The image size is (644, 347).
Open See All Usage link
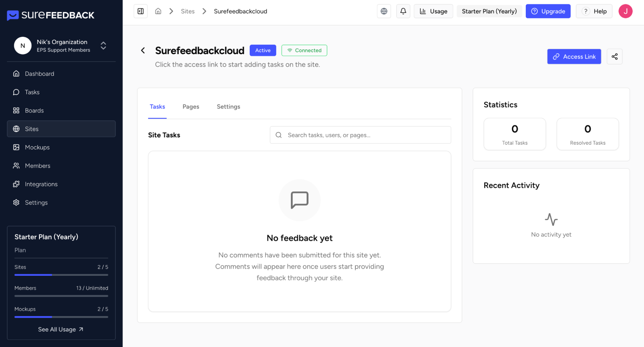(61, 329)
